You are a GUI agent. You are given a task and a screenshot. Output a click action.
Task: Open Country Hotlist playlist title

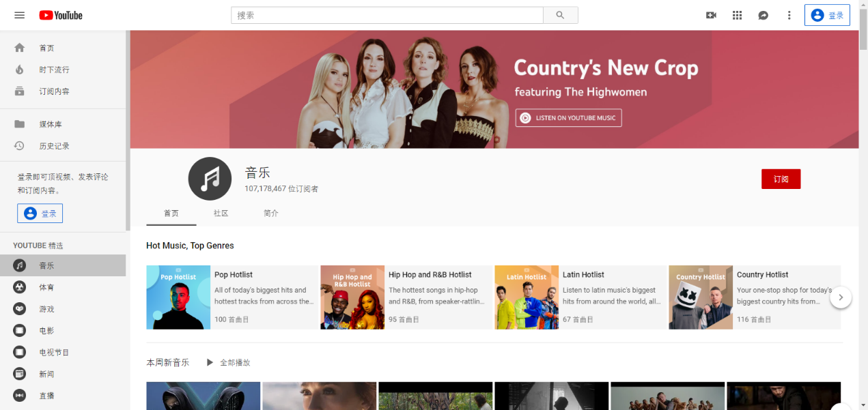[x=762, y=274]
